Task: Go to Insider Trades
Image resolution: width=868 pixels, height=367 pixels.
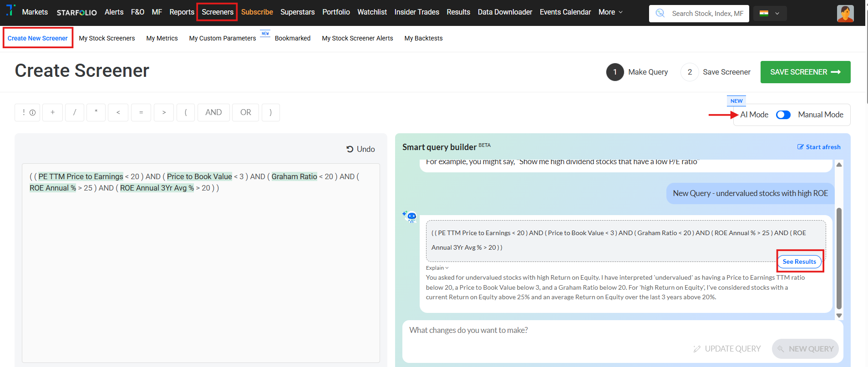Action: tap(417, 12)
